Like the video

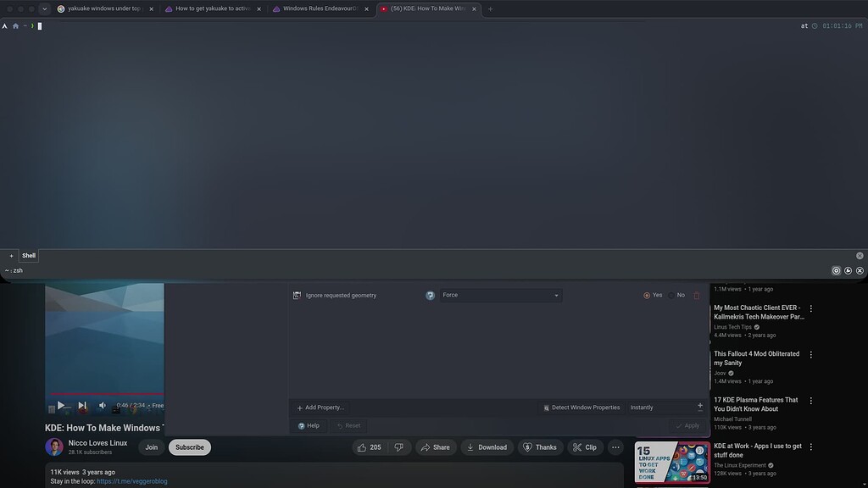click(x=363, y=446)
